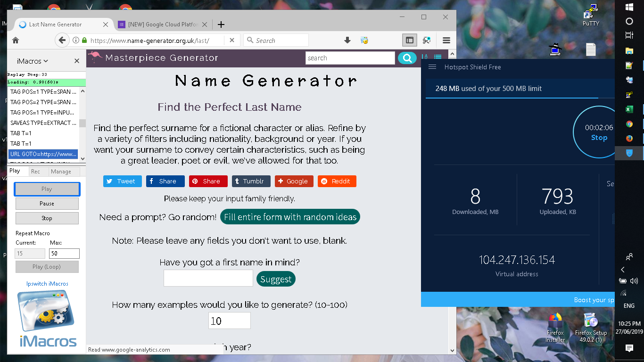The height and width of the screenshot is (362, 644).
Task: Select the text document icon on desktop
Action: pos(591,49)
